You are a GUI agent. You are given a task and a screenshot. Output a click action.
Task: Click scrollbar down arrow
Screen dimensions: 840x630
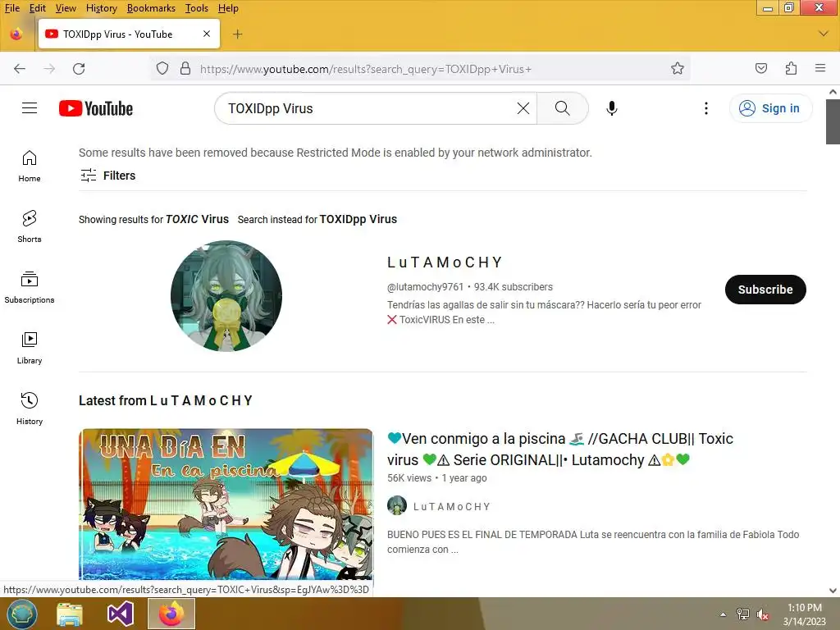pyautogui.click(x=833, y=591)
